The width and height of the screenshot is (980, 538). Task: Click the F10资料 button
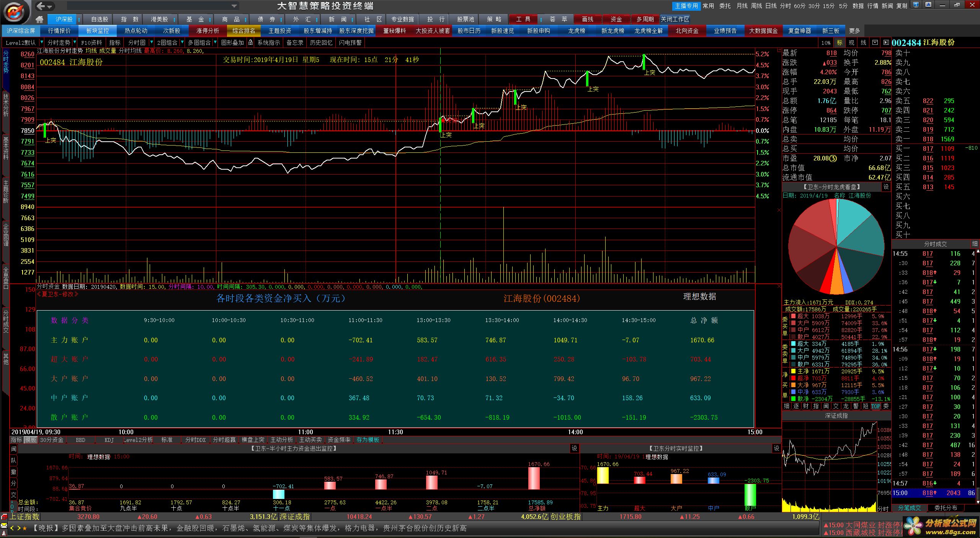pyautogui.click(x=91, y=43)
